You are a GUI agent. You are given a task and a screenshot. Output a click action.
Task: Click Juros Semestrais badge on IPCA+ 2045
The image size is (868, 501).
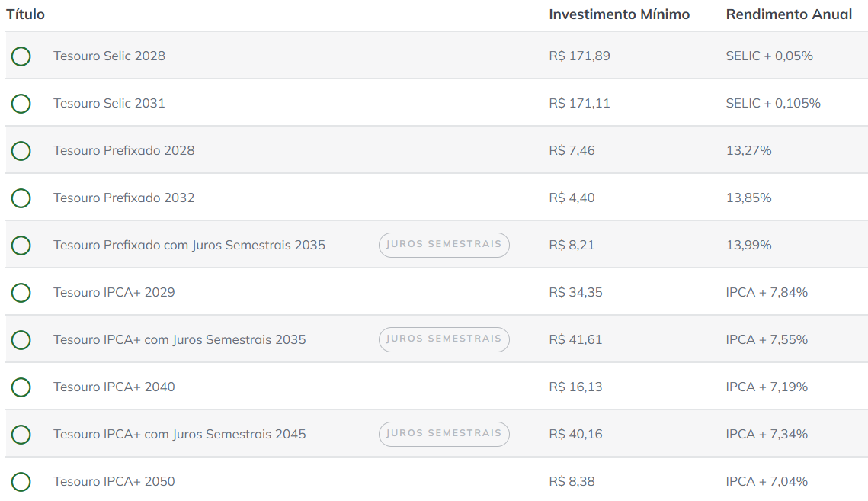click(x=444, y=434)
